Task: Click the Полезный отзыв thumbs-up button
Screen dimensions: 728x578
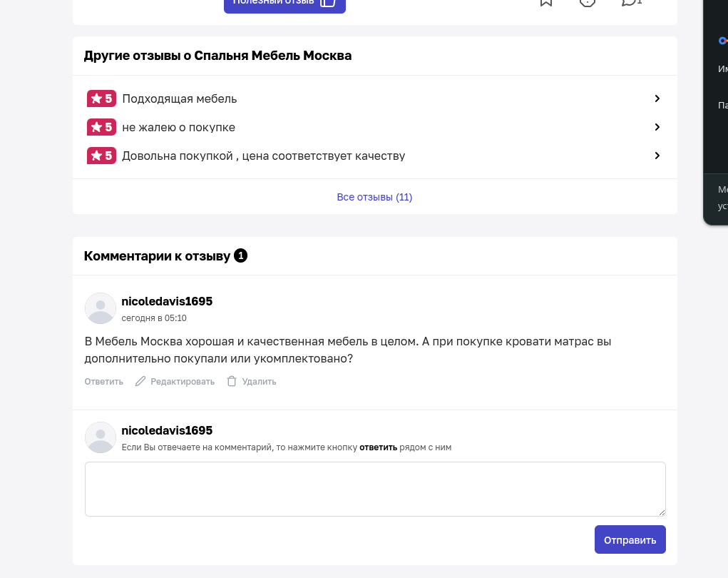Action: click(284, 4)
